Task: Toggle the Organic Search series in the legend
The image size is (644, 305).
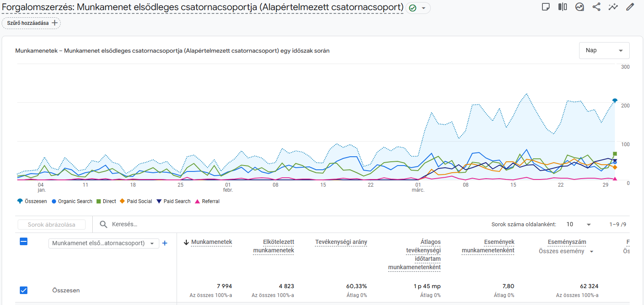Action: pos(72,201)
